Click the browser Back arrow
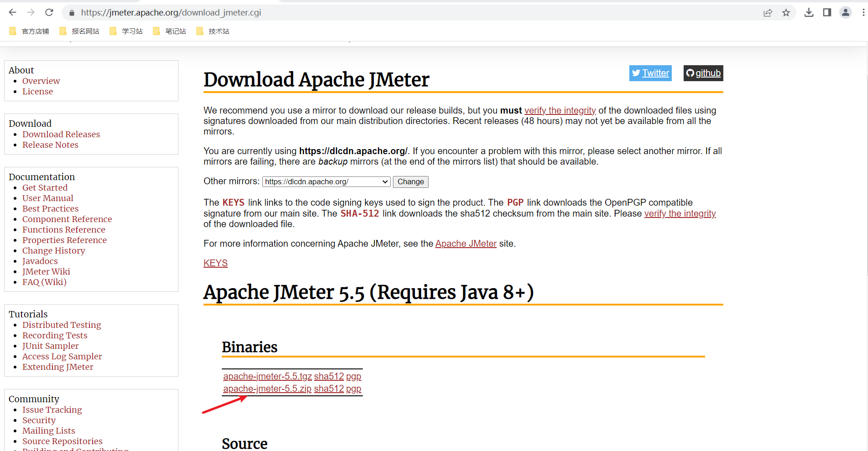The width and height of the screenshot is (868, 451). (12, 12)
